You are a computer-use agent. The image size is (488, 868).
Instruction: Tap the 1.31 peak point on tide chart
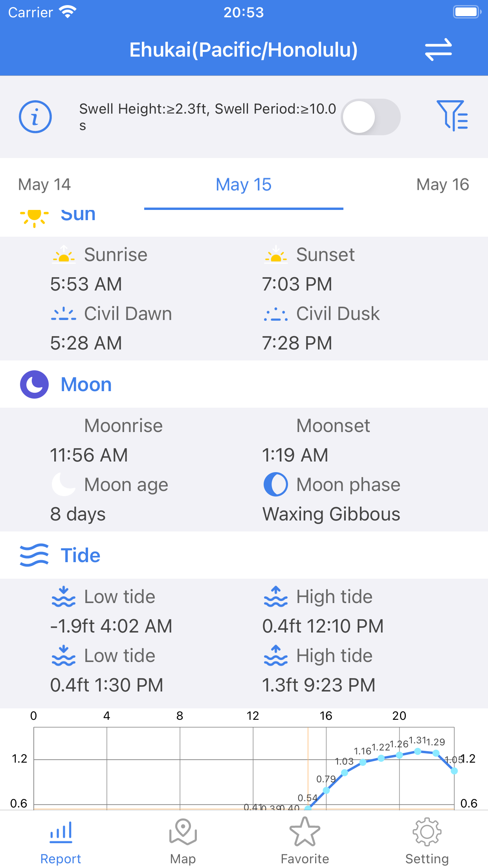click(418, 751)
